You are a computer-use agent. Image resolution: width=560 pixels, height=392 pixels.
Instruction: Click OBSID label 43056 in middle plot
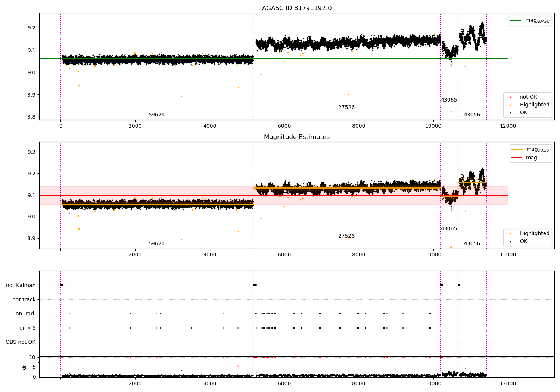pyautogui.click(x=472, y=244)
